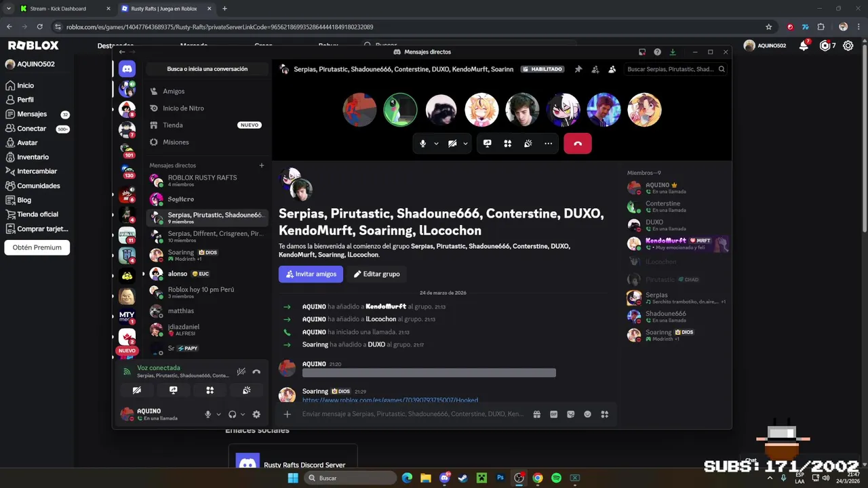
Task: Open Mensajes in Roblox sidebar
Action: [x=37, y=114]
